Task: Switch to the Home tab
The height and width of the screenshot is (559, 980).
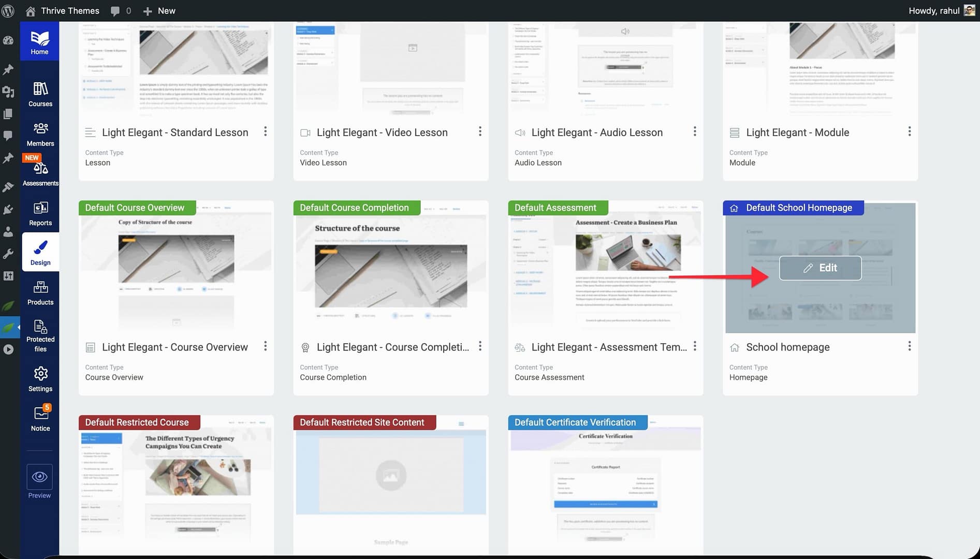Action: point(39,41)
